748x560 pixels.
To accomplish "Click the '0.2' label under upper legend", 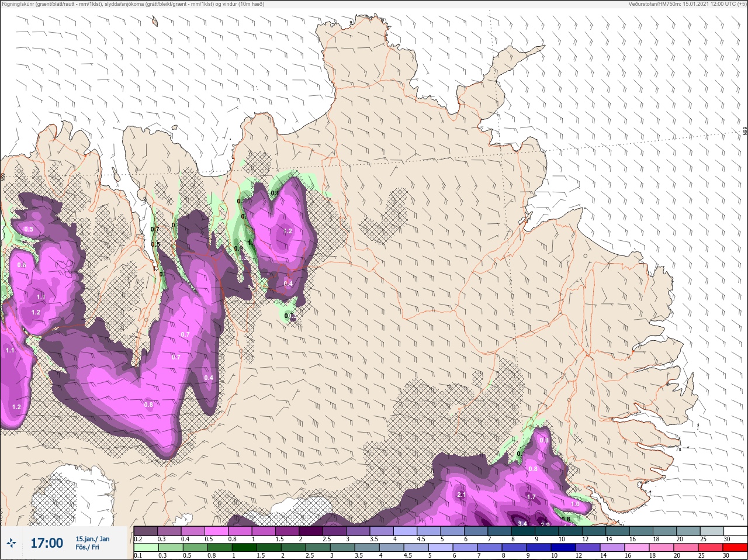I will pyautogui.click(x=138, y=539).
